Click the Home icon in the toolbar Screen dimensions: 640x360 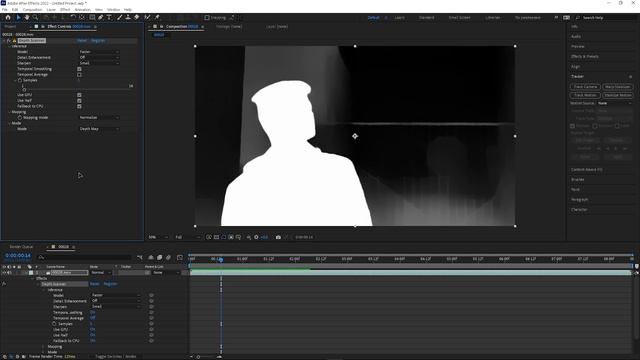click(x=8, y=18)
